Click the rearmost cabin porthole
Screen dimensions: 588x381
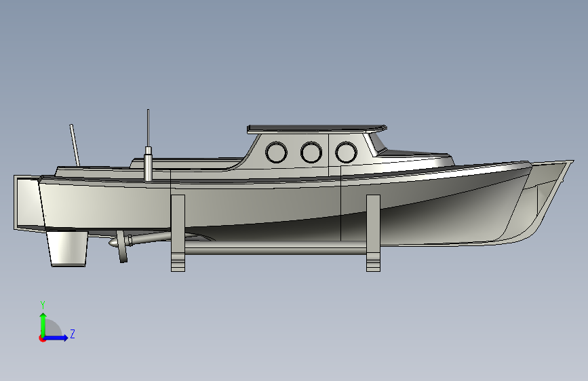pyautogui.click(x=277, y=153)
